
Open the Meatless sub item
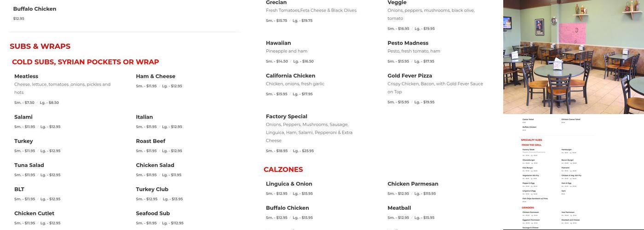tap(26, 76)
